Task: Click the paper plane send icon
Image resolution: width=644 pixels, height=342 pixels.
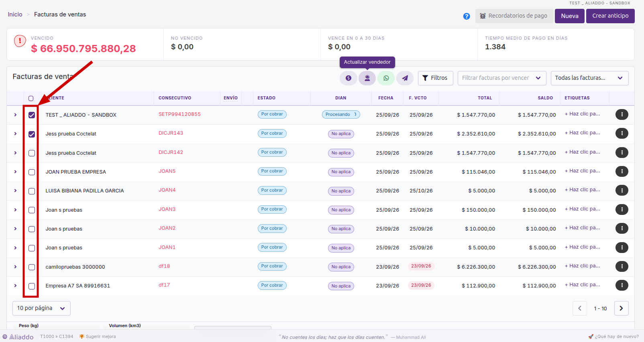Action: point(405,78)
